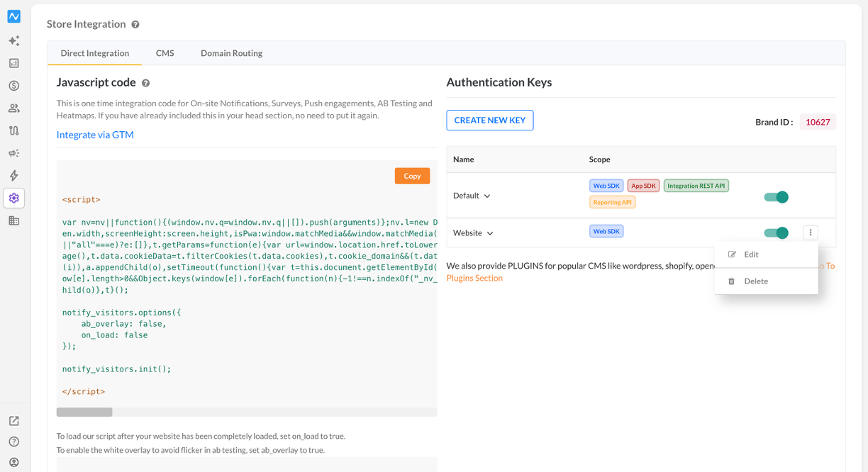
Task: Click Web SDK badge in Default row
Action: pos(606,186)
